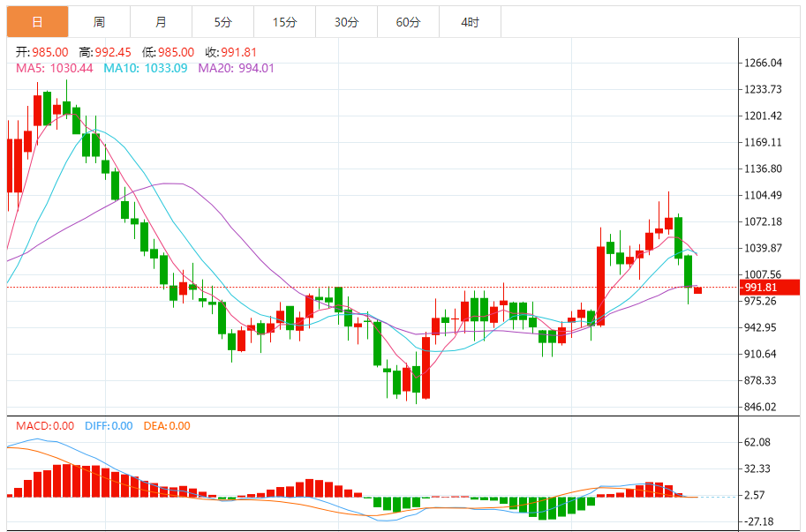Viewport: 806px width, 532px height.
Task: Click the 低:985.00 low price text
Action: [x=168, y=52]
